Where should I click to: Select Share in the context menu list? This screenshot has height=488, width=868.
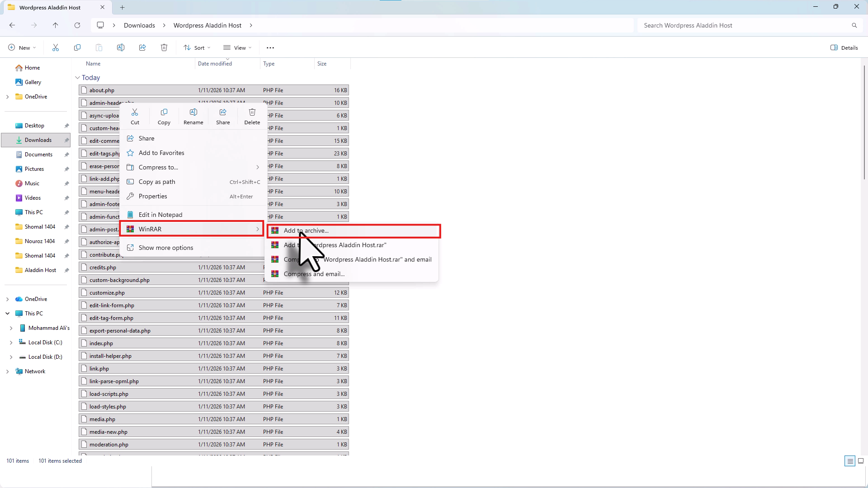coord(193,138)
